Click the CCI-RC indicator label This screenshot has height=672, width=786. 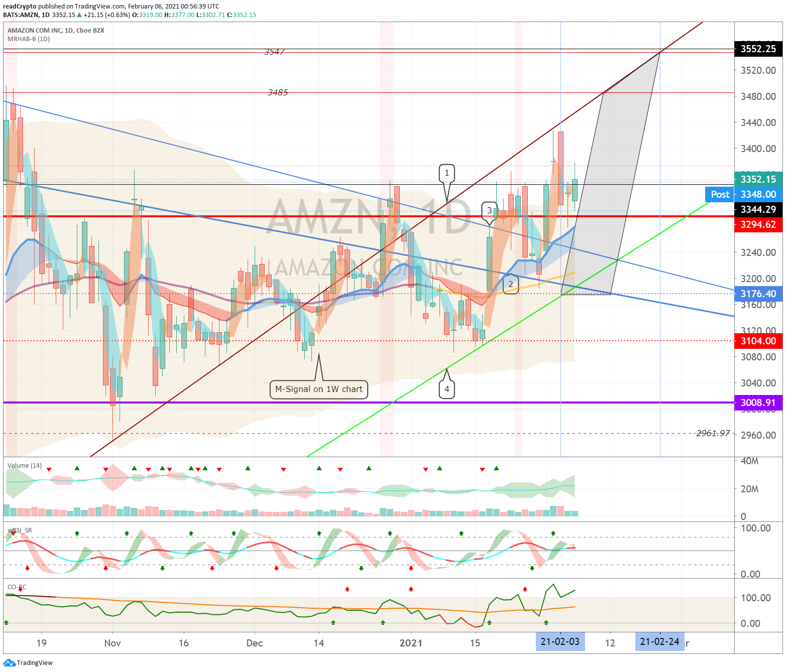[x=17, y=587]
